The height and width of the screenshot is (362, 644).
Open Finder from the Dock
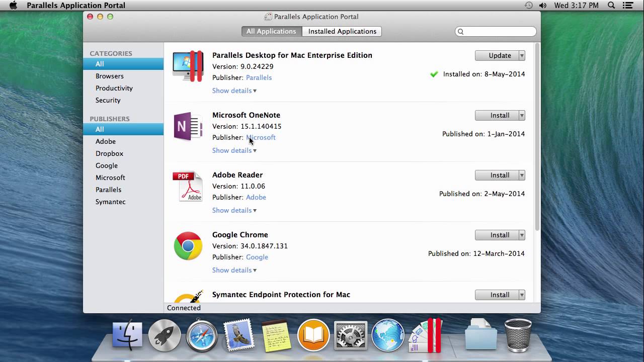pyautogui.click(x=127, y=335)
